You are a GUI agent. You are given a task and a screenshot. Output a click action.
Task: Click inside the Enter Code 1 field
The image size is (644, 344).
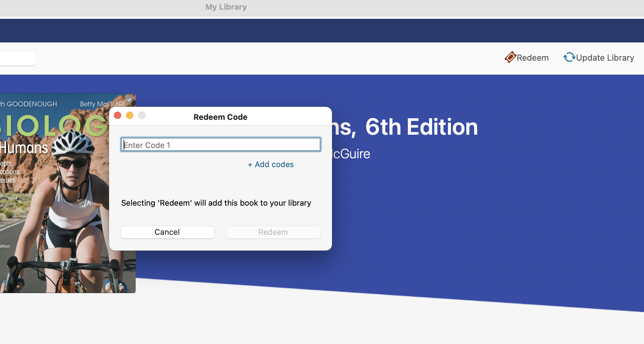(x=220, y=145)
